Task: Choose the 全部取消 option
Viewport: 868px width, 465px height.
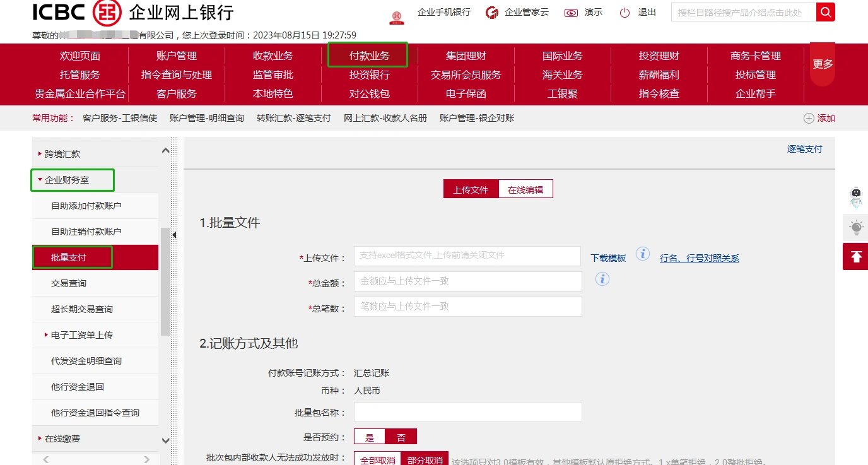Action: pyautogui.click(x=378, y=460)
